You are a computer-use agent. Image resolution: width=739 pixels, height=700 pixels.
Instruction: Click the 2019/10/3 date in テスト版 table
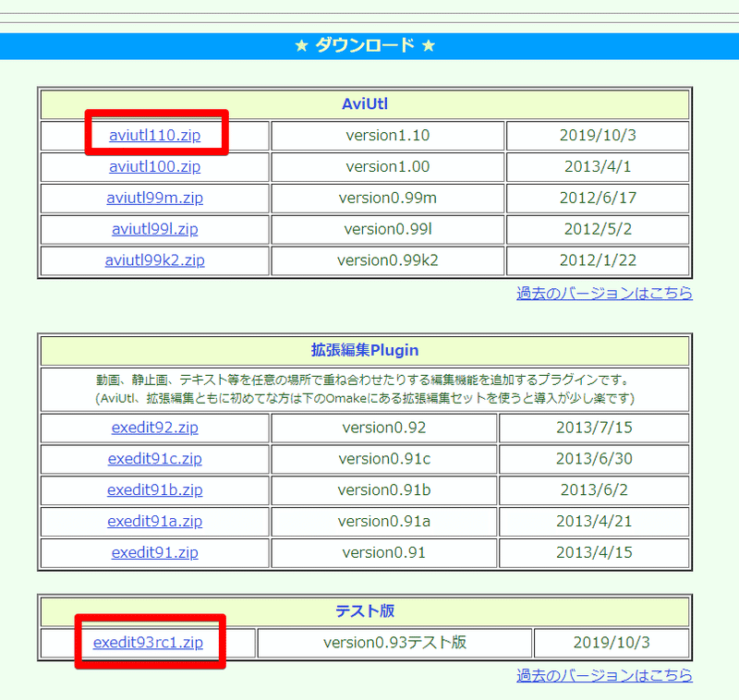point(612,643)
